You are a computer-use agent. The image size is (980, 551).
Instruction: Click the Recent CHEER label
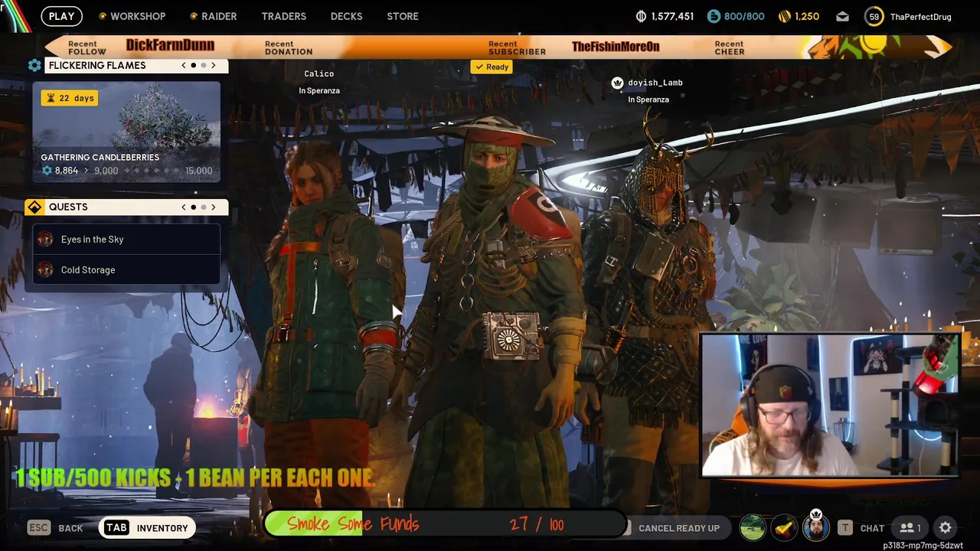click(730, 47)
